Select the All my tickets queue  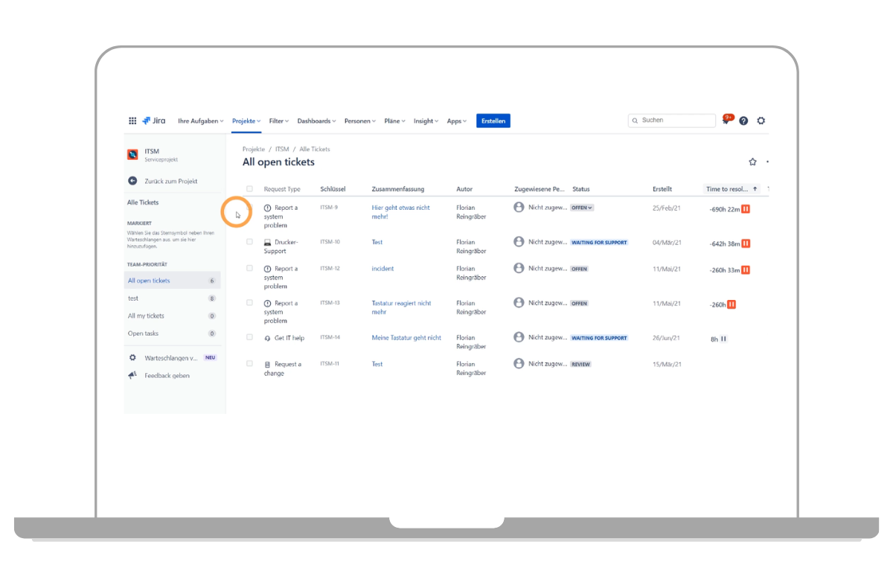tap(146, 316)
